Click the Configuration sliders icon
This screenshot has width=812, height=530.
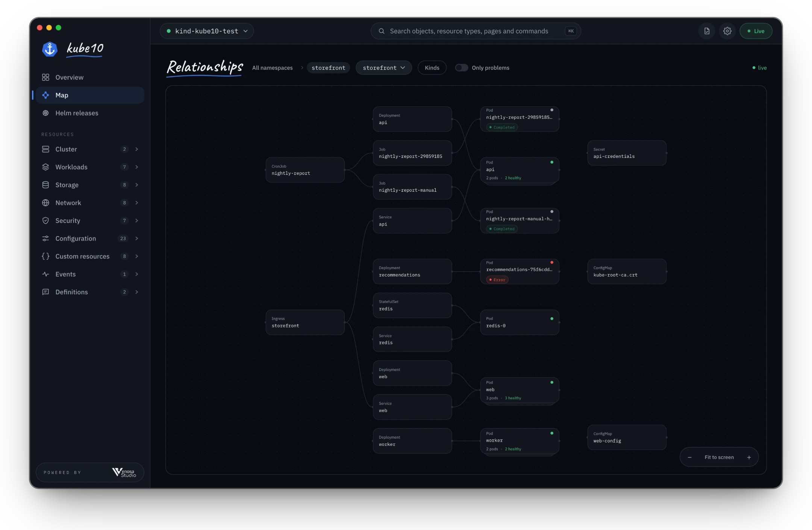[45, 238]
